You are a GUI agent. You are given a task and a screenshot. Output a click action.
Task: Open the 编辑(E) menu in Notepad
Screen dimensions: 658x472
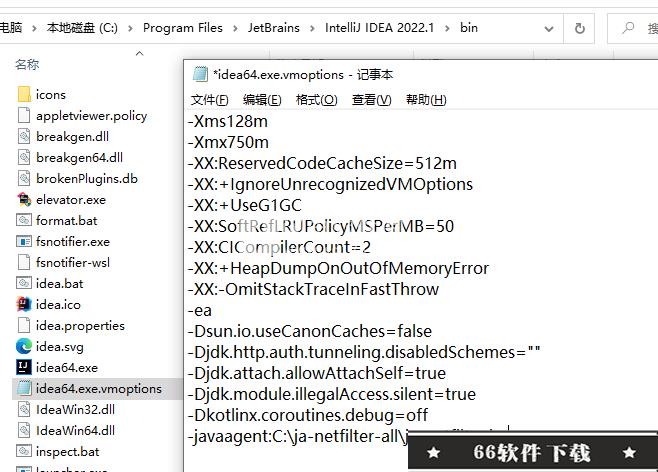point(262,100)
